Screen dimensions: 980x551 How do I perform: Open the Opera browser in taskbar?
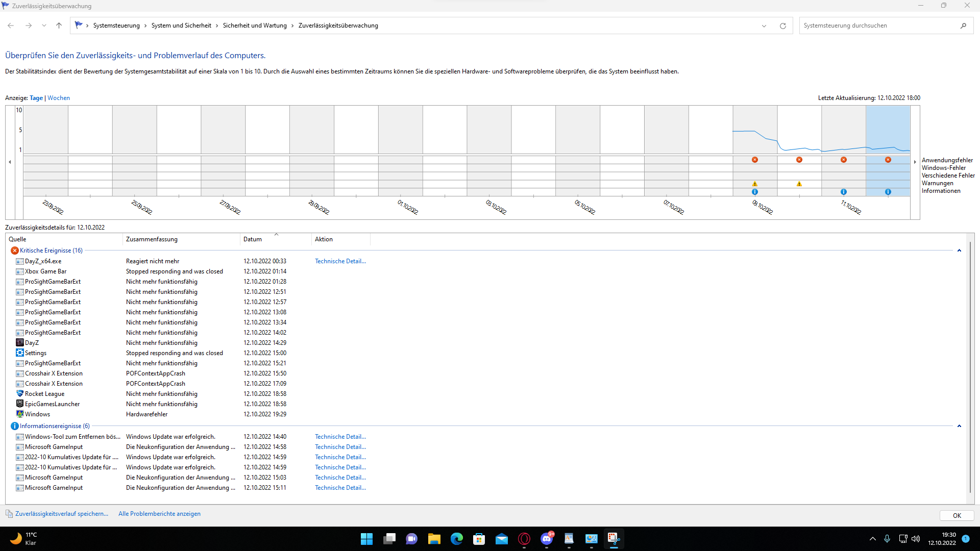tap(524, 539)
